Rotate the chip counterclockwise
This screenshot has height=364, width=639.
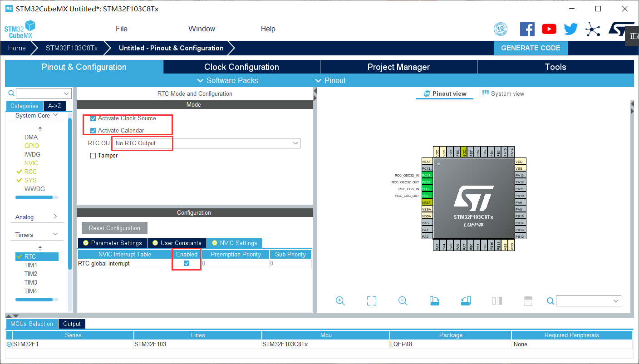coord(466,300)
